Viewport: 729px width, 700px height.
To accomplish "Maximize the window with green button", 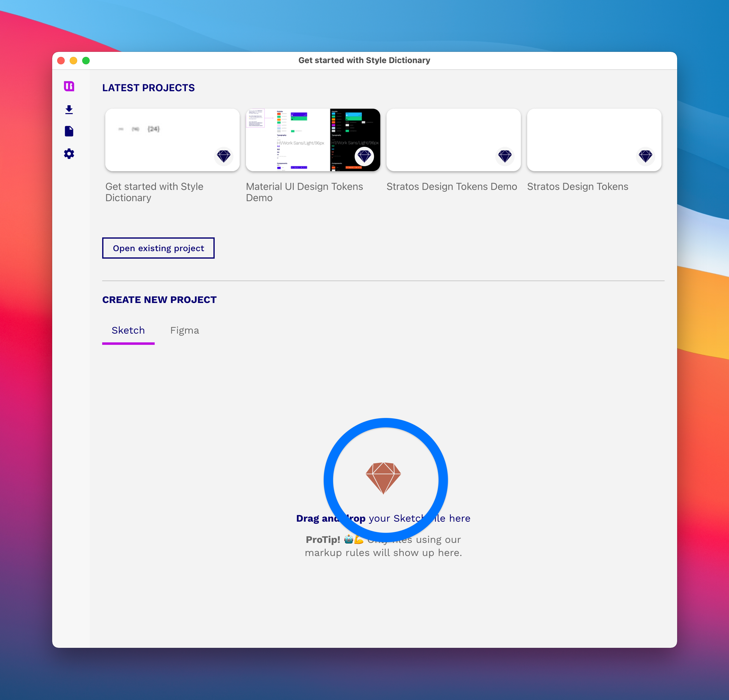I will click(86, 61).
